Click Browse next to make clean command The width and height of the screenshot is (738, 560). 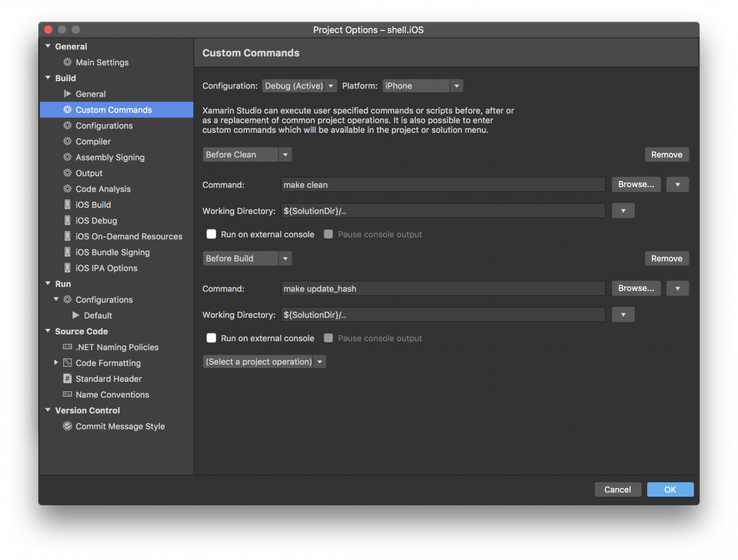pyautogui.click(x=636, y=184)
